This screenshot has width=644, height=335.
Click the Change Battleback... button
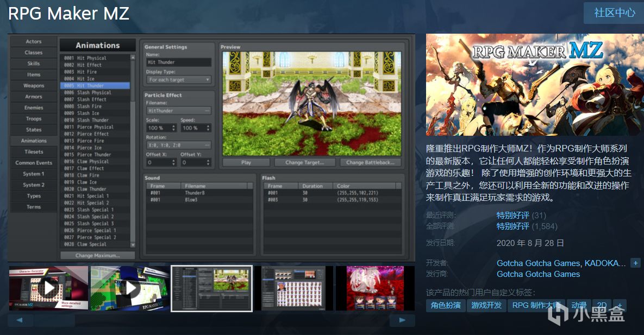click(x=371, y=162)
